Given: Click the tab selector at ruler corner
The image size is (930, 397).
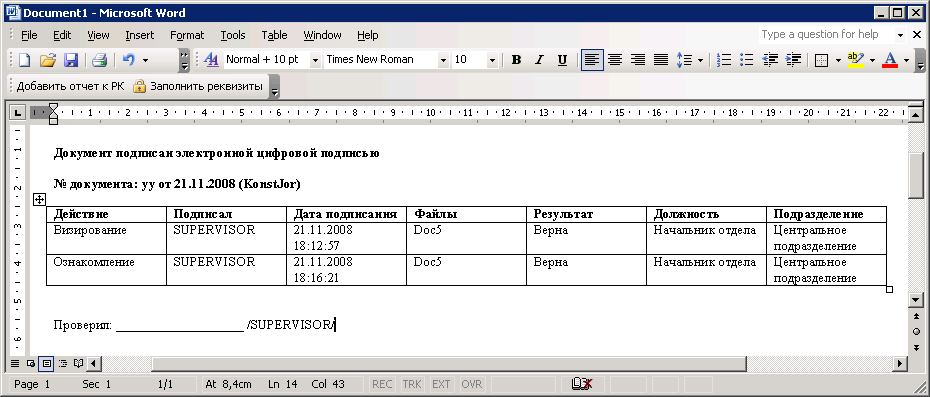Looking at the screenshot, I should 17,112.
